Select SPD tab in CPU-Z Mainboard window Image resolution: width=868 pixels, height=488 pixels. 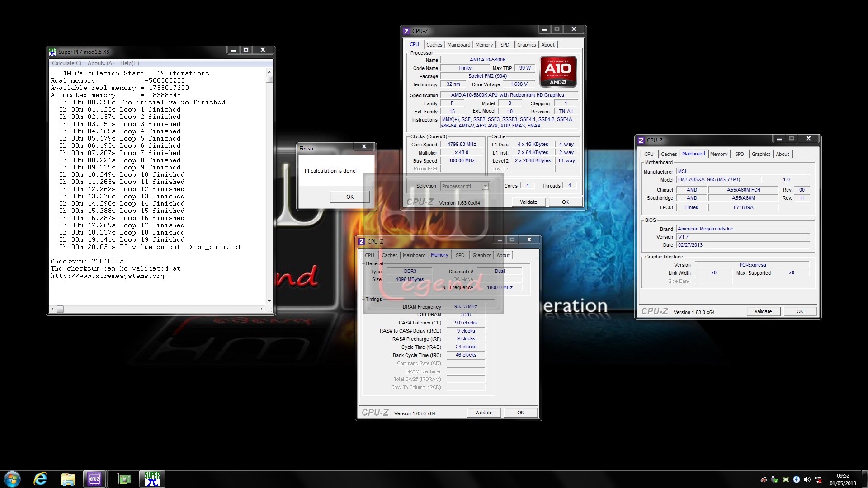(x=740, y=154)
